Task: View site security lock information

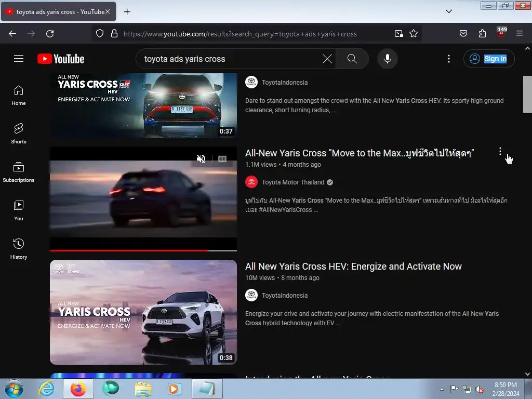Action: (114, 34)
